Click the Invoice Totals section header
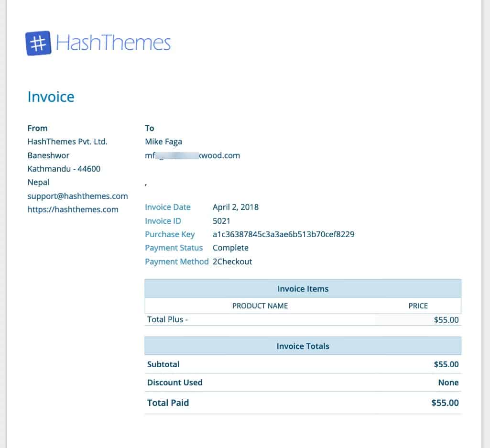490x448 pixels. pyautogui.click(x=303, y=346)
